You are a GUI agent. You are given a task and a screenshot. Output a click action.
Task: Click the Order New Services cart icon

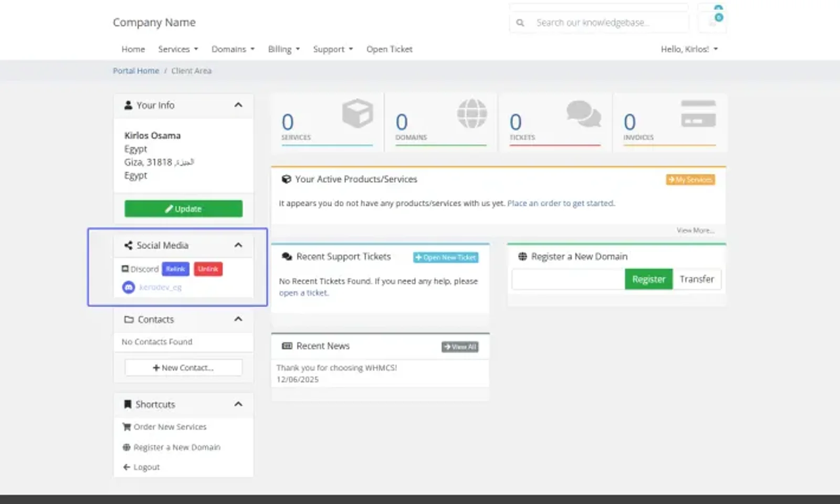[x=127, y=427]
